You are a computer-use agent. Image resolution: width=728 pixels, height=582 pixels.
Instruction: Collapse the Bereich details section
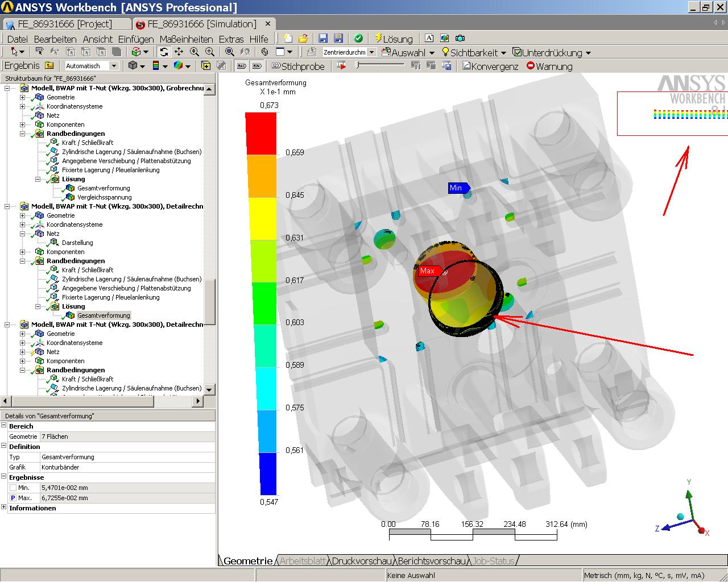3,425
